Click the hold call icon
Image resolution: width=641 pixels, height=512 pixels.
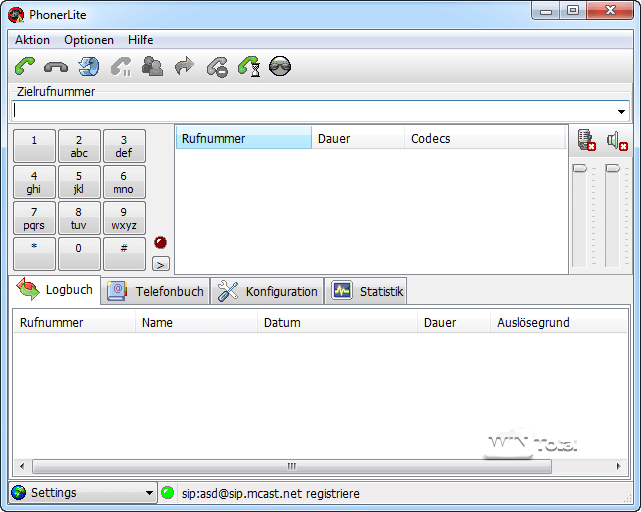(121, 66)
